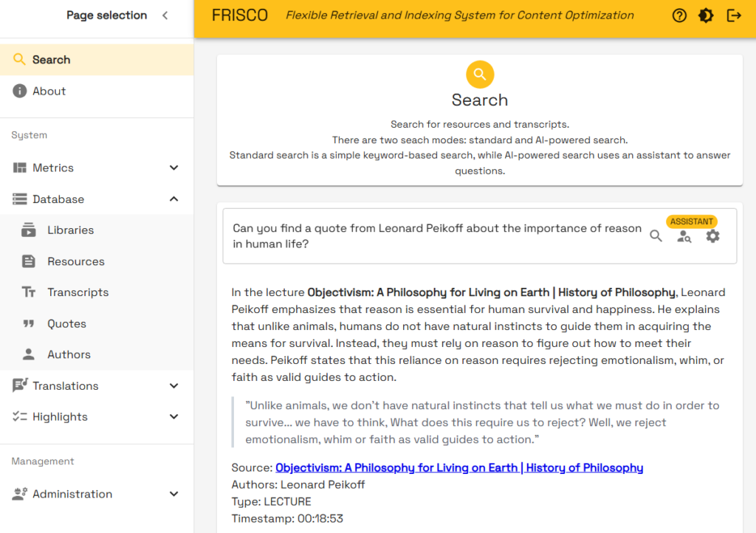Open the Quotes page

66,324
